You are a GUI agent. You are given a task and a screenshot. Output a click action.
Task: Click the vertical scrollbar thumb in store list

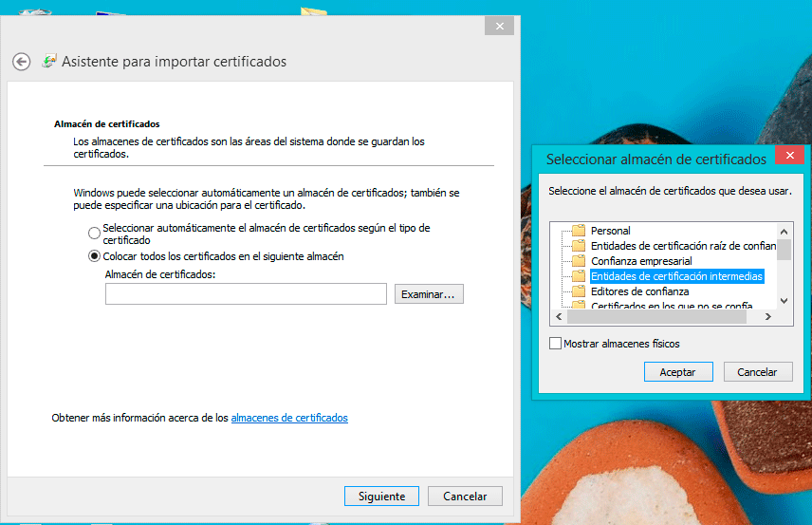(x=784, y=250)
